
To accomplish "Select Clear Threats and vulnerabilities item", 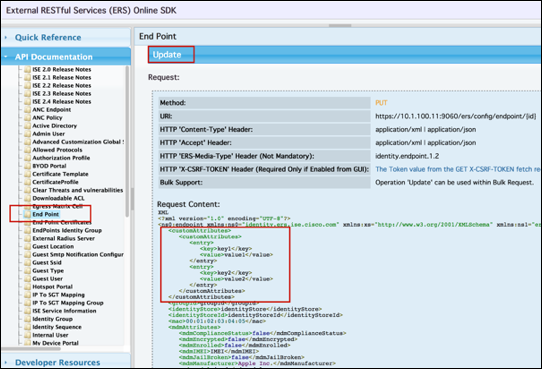I will [77, 190].
